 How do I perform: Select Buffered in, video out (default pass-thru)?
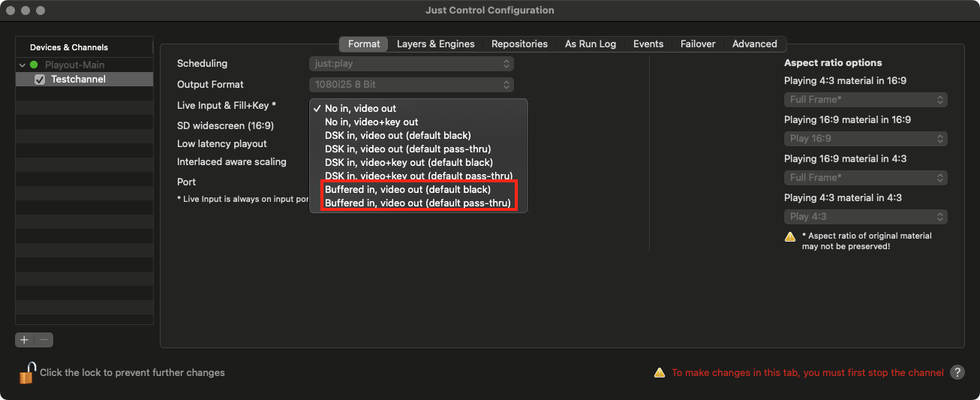[419, 203]
